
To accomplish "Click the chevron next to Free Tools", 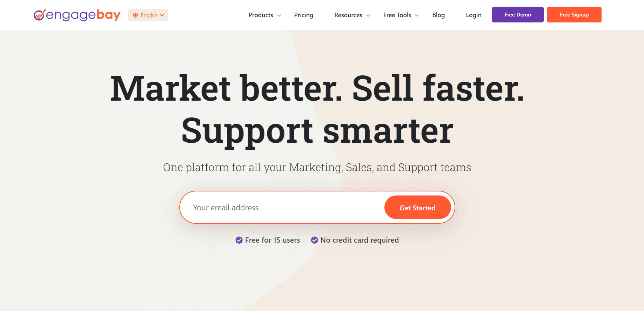I will pyautogui.click(x=417, y=15).
